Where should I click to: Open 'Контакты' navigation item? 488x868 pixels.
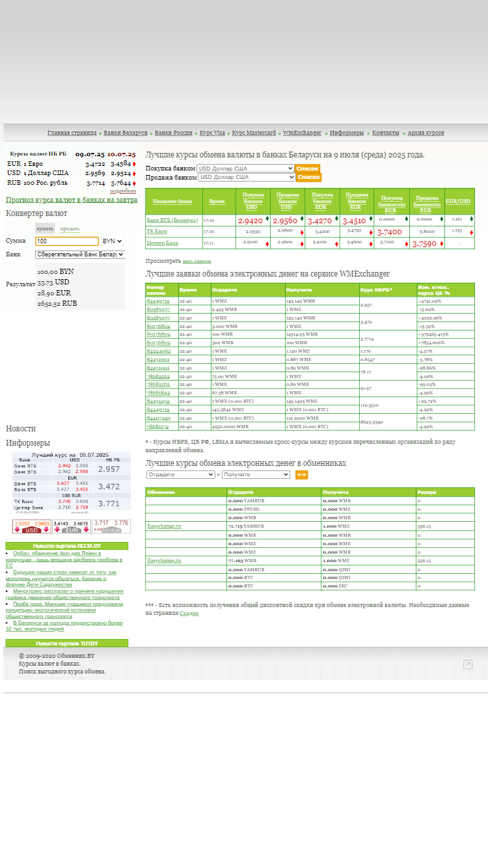(x=386, y=133)
